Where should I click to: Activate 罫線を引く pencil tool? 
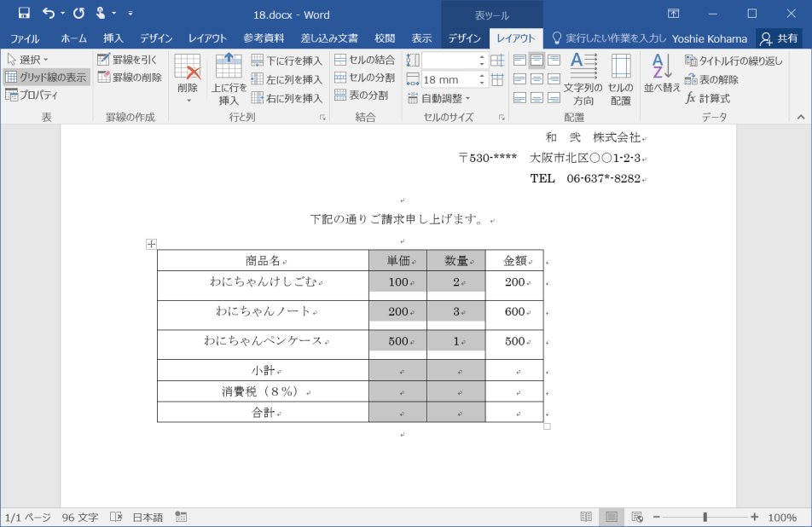pyautogui.click(x=127, y=60)
